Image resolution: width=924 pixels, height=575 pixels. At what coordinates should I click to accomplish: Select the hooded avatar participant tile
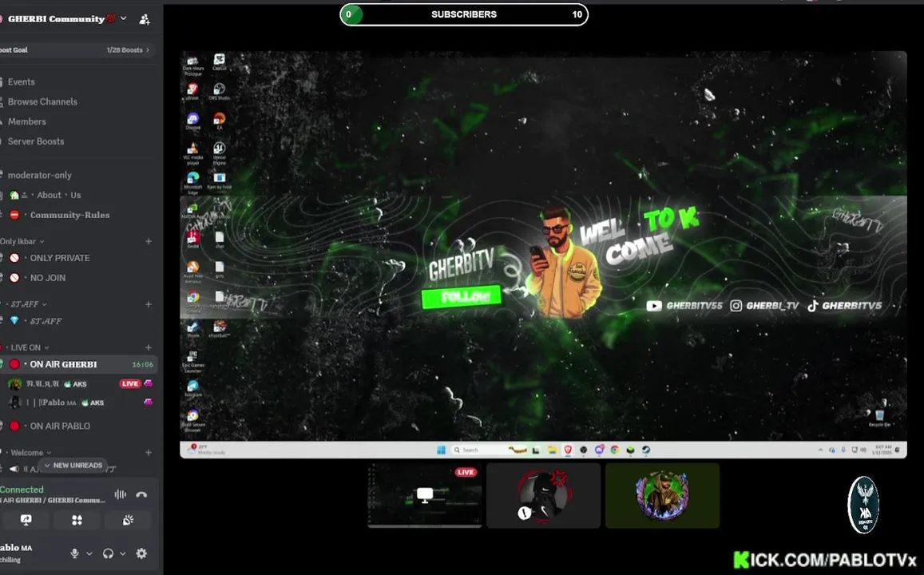(x=662, y=495)
